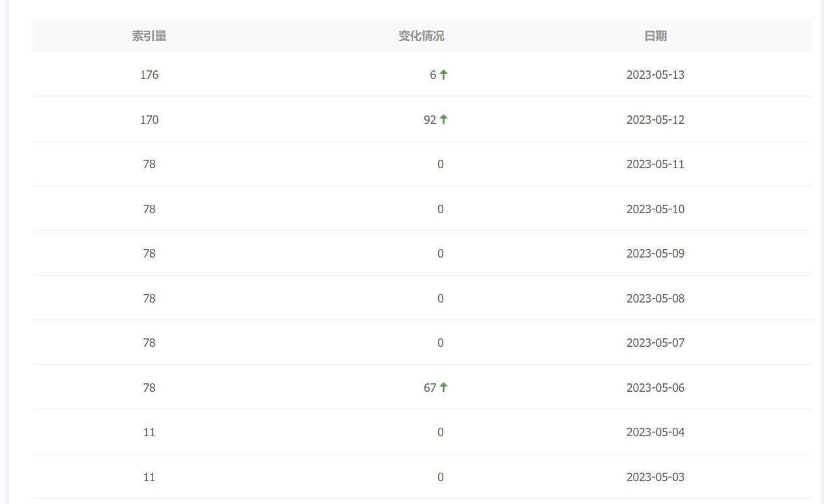Image resolution: width=824 pixels, height=504 pixels.
Task: Click the index value 170
Action: point(149,119)
